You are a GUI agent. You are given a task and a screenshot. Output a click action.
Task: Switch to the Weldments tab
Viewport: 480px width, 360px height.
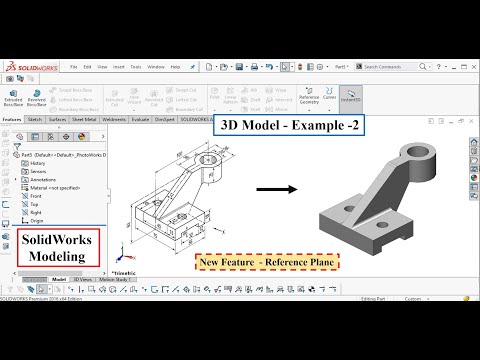tap(114, 119)
